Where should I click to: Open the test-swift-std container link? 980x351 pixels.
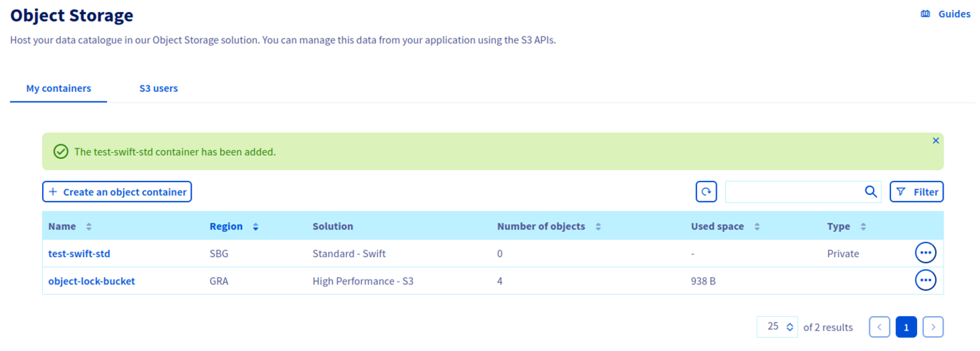tap(79, 254)
